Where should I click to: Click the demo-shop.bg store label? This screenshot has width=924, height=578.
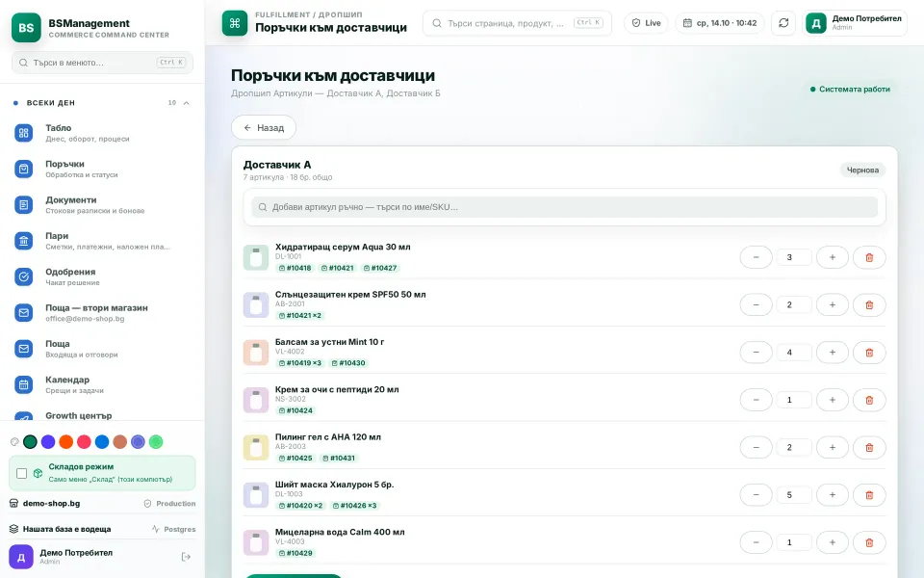tap(51, 504)
